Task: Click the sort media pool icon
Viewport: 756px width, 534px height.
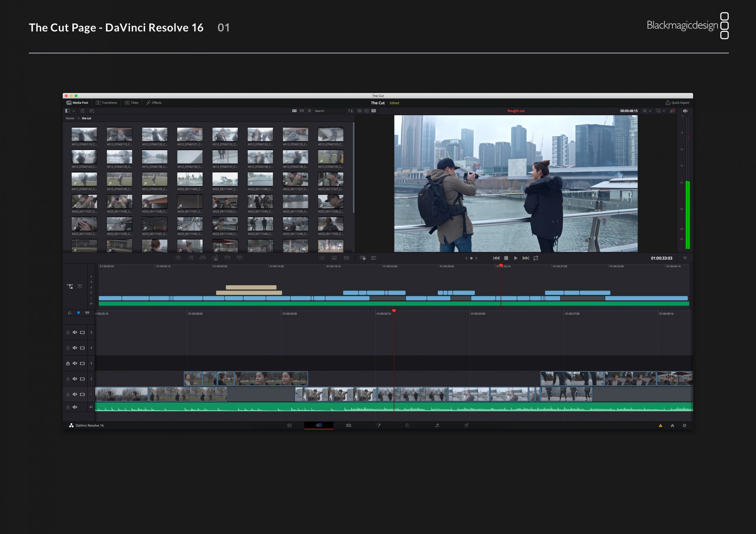Action: pyautogui.click(x=350, y=111)
